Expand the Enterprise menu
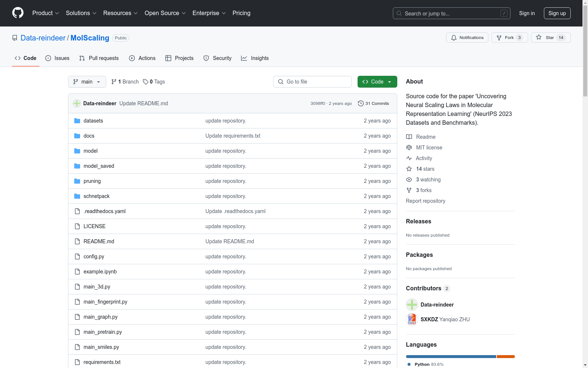Viewport: 588px width, 368px height. (209, 13)
